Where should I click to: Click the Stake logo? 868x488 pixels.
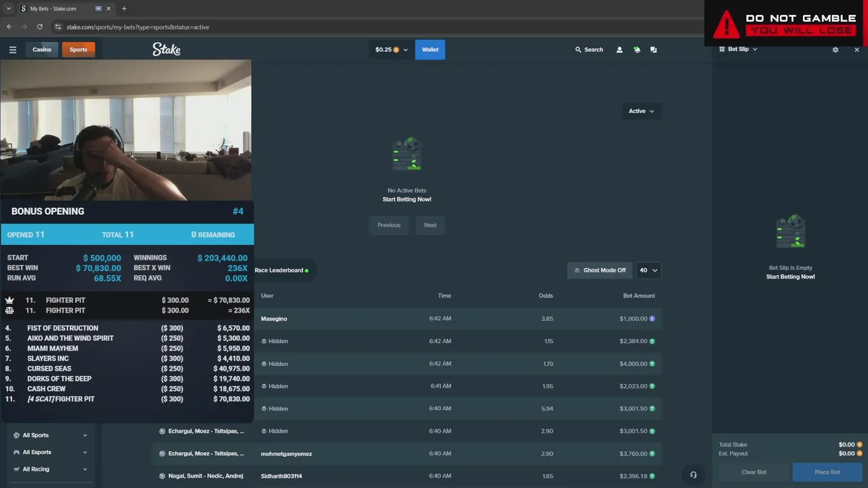point(166,49)
